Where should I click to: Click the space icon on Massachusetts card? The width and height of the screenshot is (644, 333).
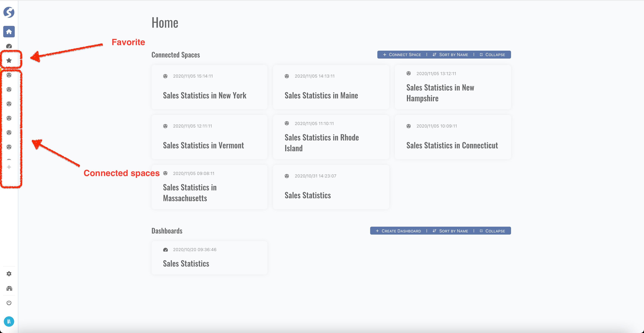point(165,173)
